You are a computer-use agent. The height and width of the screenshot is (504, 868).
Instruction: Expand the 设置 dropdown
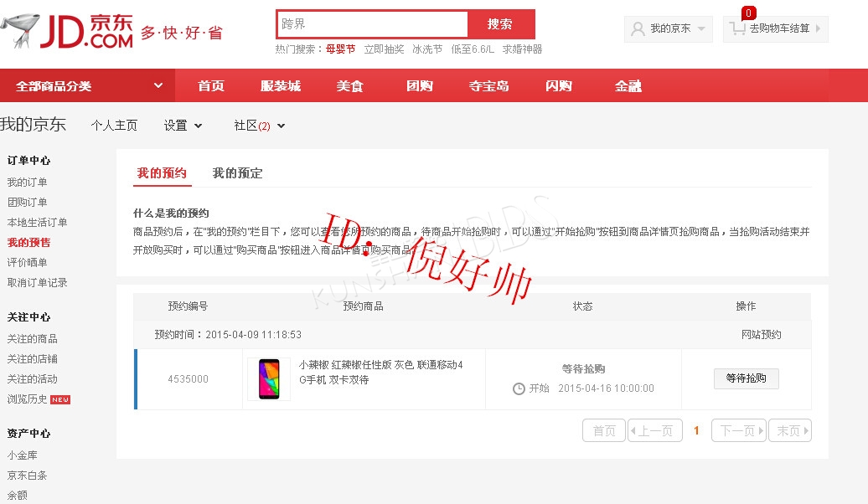183,126
